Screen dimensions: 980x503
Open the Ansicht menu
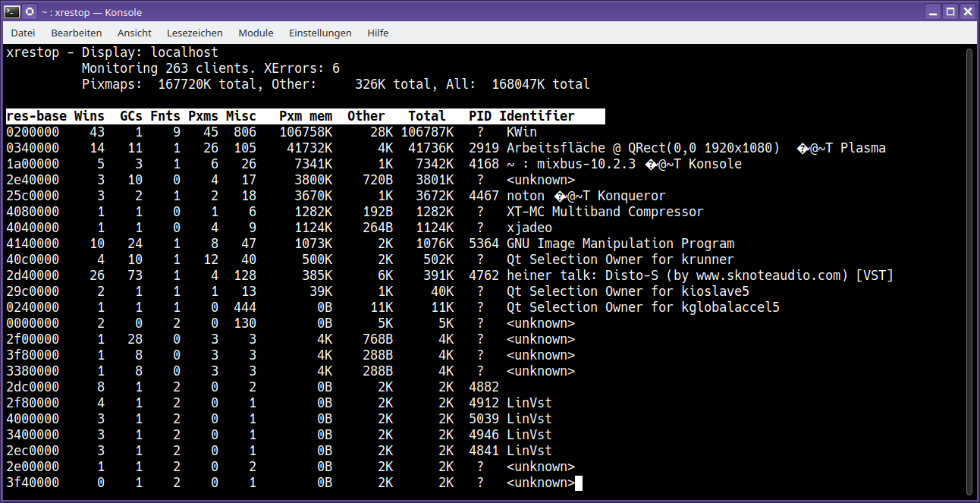[134, 33]
